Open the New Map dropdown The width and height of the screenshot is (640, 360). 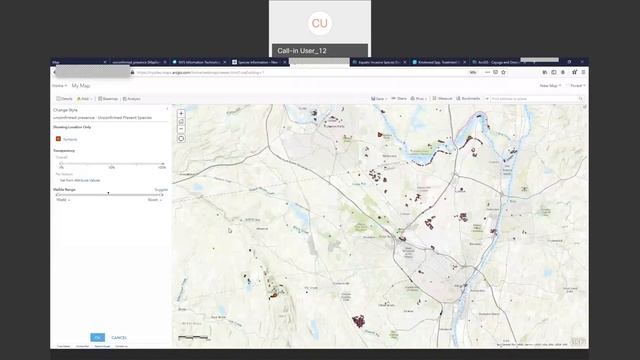[x=550, y=86]
